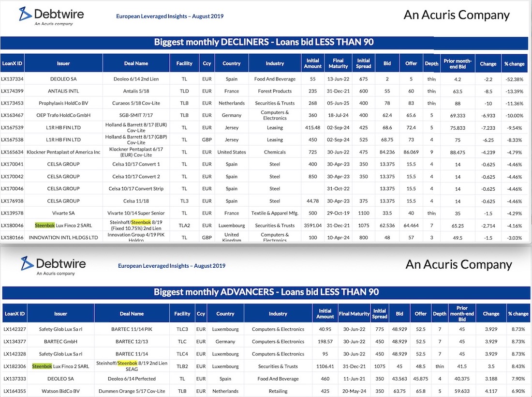Select the 6.90% change value for Watson BidCo
The image size is (532, 397).
pos(518,391)
